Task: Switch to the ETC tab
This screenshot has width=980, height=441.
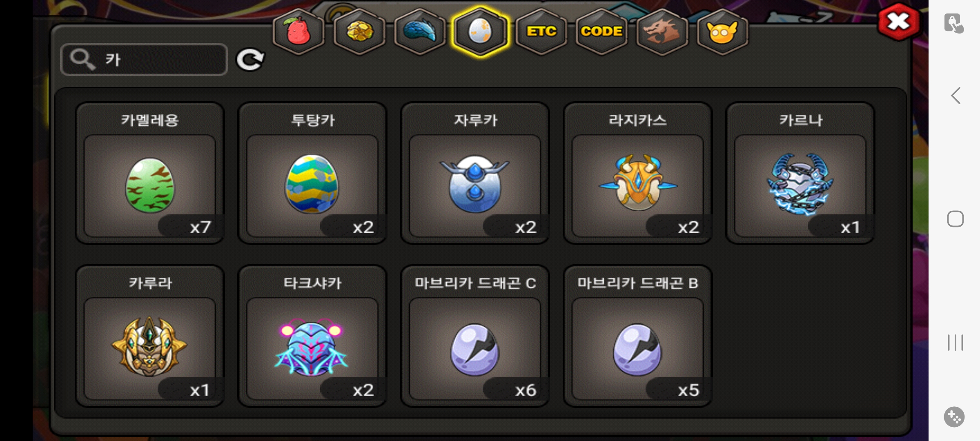Action: click(x=541, y=31)
